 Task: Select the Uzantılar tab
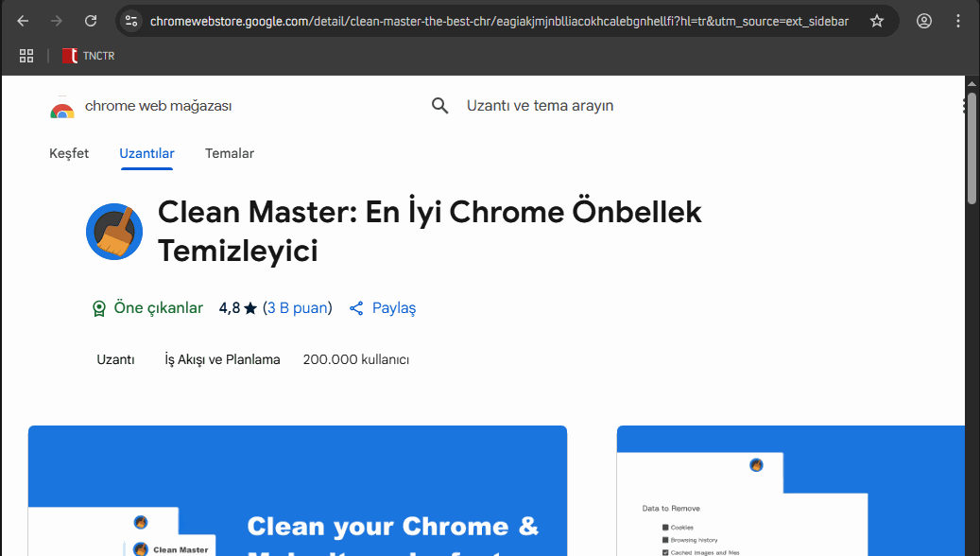tap(146, 153)
